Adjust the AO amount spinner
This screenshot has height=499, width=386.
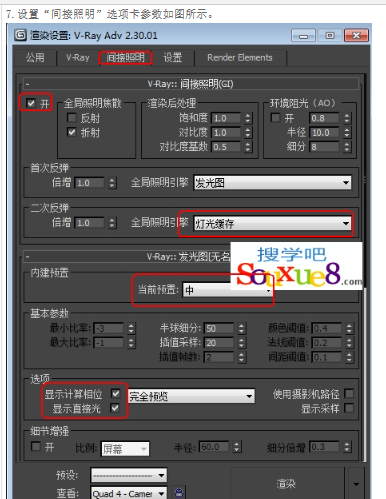coord(347,118)
